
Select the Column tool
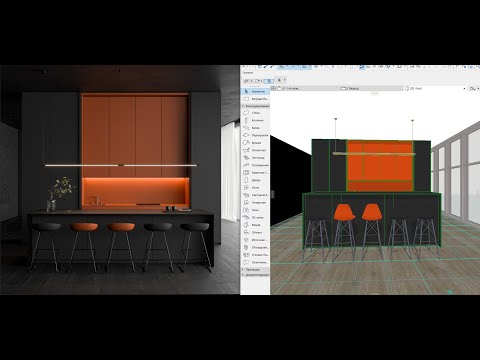coord(255,120)
